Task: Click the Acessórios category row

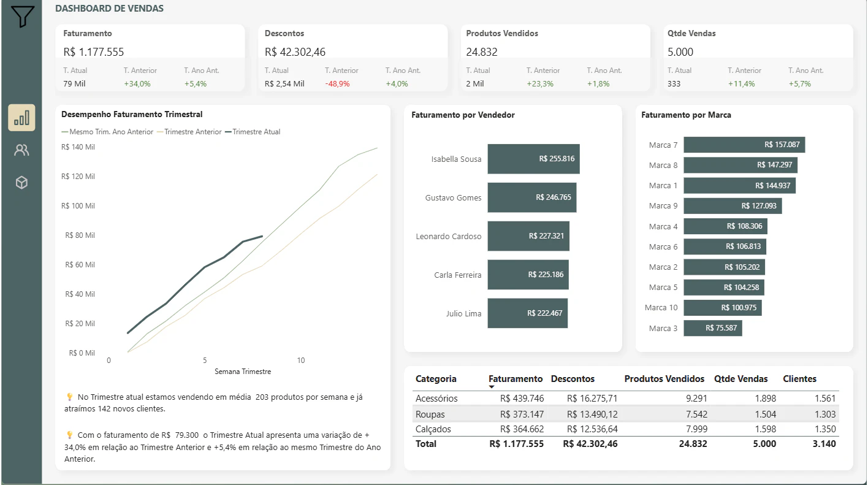Action: click(x=627, y=398)
